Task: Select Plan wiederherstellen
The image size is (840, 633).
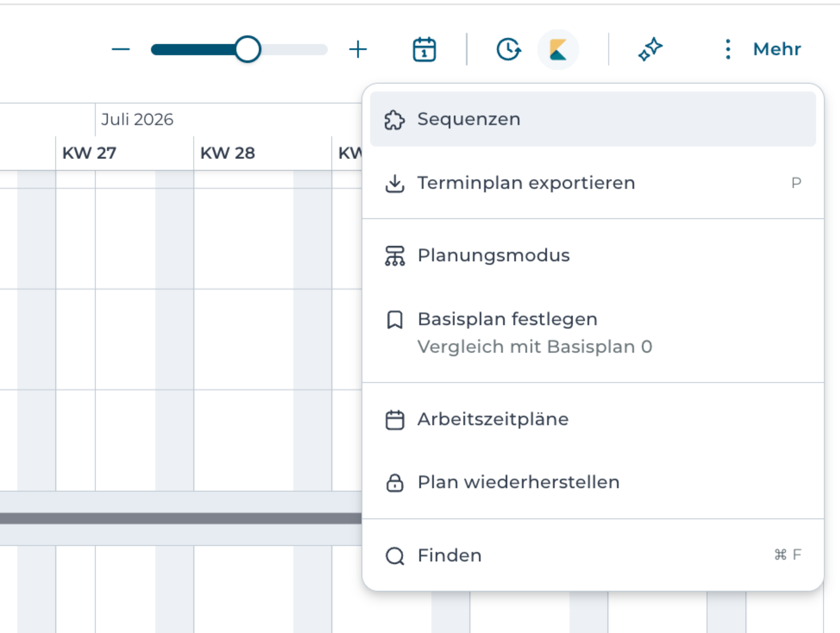Action: (593, 483)
